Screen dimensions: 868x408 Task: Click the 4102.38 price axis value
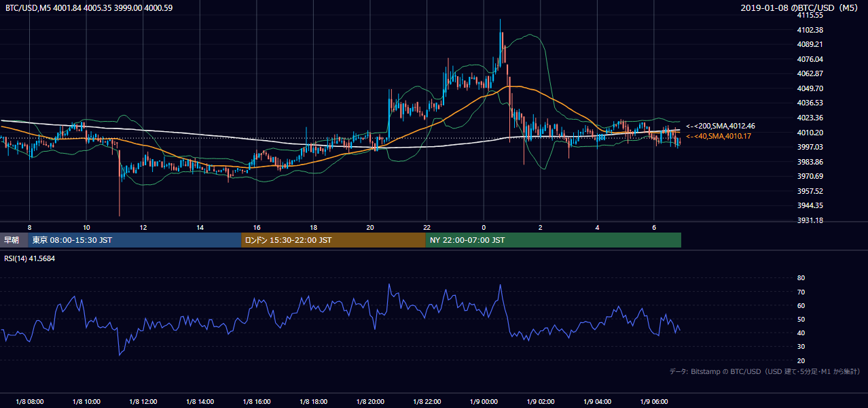tap(810, 30)
